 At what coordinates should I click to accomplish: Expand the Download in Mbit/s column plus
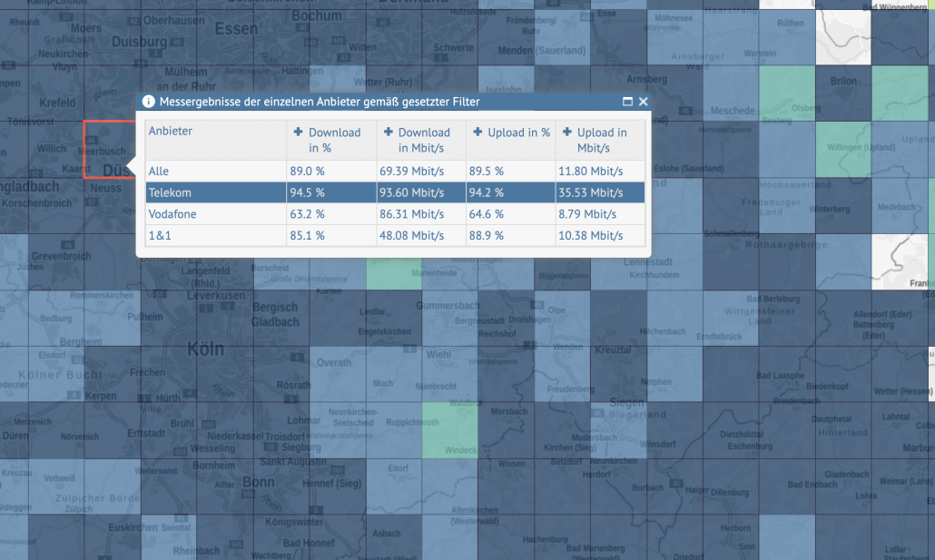[x=389, y=132]
